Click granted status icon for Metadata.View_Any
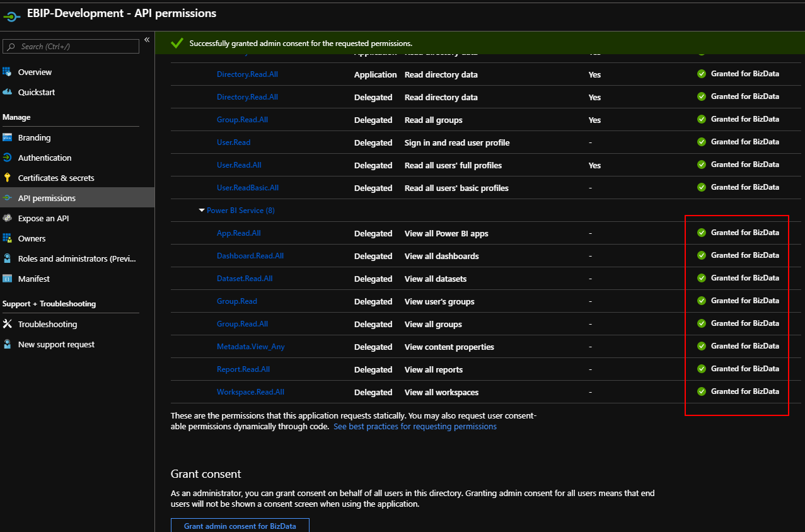This screenshot has width=805, height=532. (701, 346)
